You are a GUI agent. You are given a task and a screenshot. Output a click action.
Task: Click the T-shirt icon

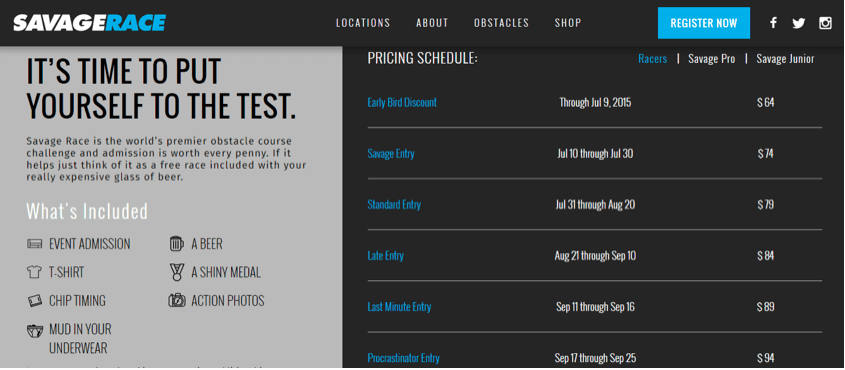click(x=34, y=272)
